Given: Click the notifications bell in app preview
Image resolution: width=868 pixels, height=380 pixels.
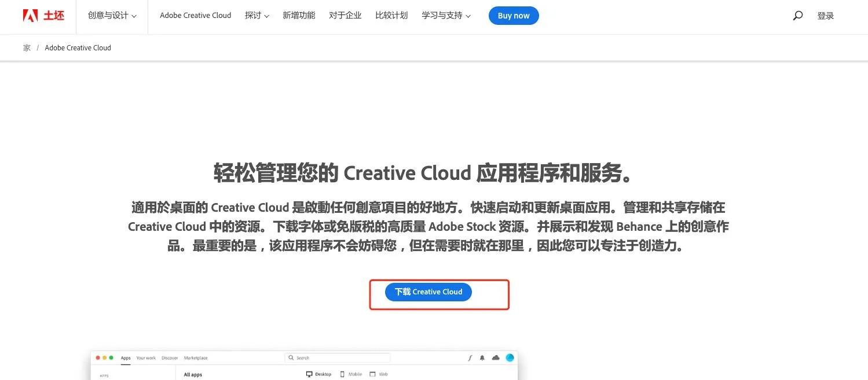Looking at the screenshot, I should pyautogui.click(x=482, y=358).
